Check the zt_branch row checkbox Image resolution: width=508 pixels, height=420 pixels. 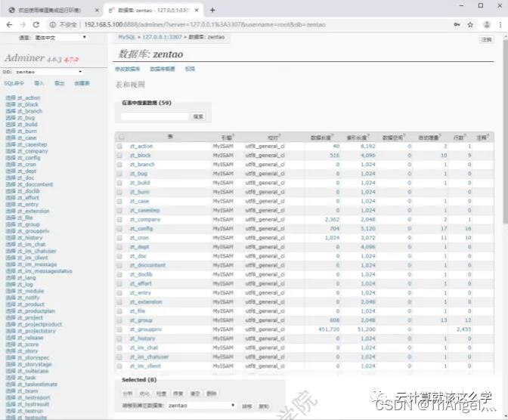tap(119, 165)
